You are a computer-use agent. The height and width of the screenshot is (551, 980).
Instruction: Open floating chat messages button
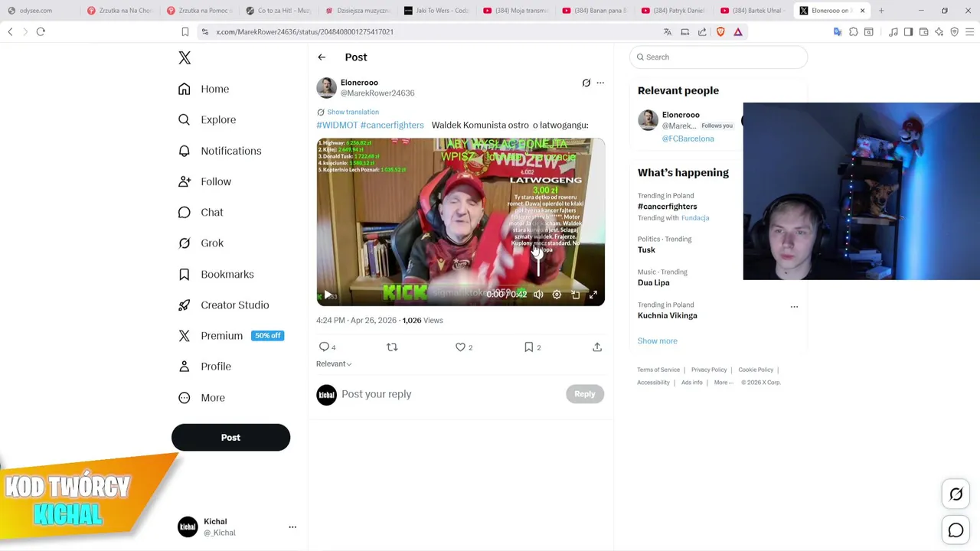click(x=956, y=530)
